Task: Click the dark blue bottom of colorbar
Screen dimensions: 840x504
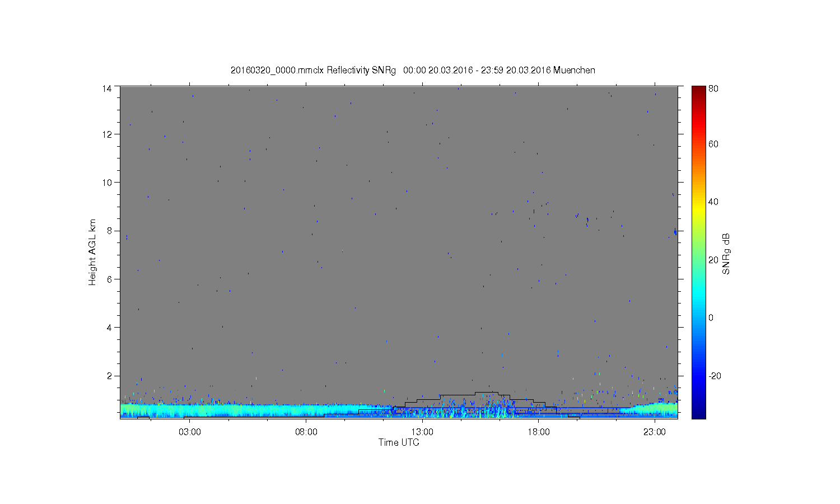Action: coord(698,413)
